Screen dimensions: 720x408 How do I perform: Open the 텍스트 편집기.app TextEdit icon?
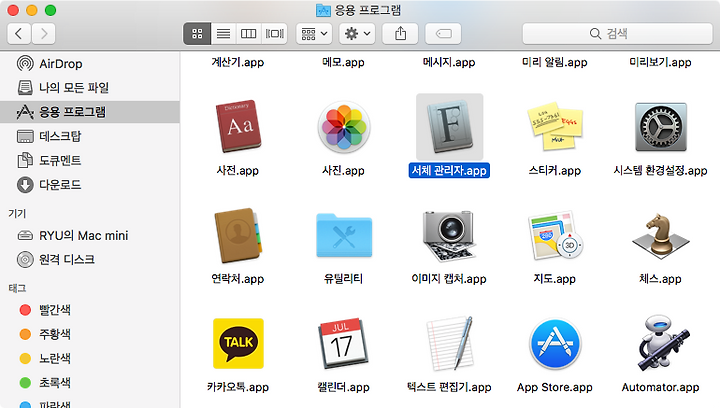coord(450,343)
